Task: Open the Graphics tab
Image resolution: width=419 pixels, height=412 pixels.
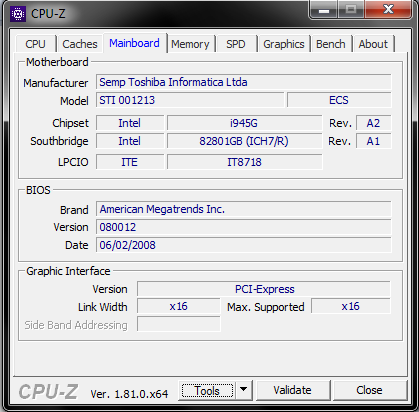Action: tap(284, 44)
